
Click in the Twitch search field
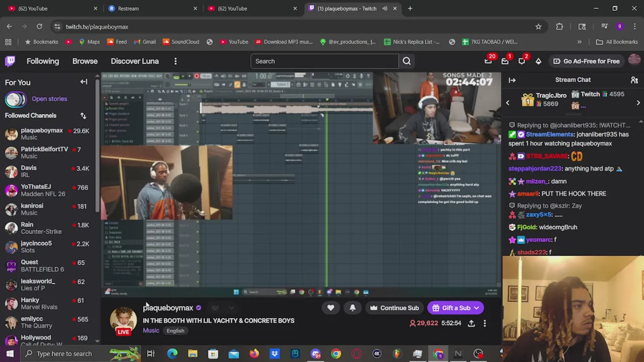325,61
